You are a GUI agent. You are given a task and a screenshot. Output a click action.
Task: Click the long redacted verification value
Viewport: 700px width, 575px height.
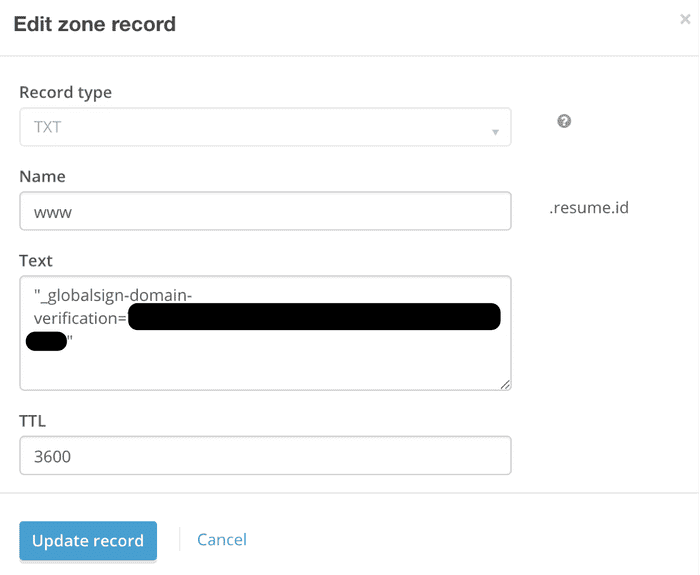[x=314, y=318]
